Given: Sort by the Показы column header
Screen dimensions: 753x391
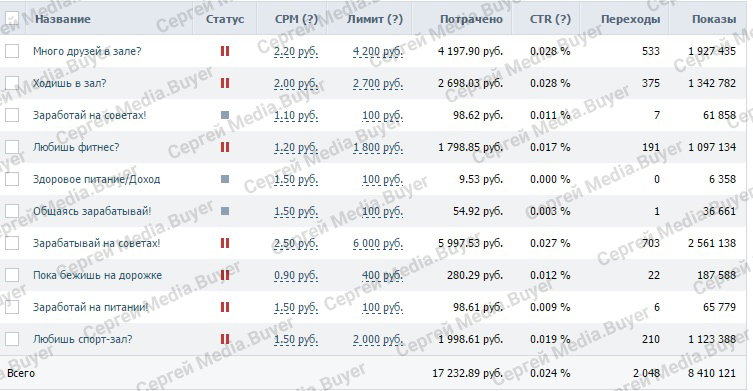Looking at the screenshot, I should (x=714, y=19).
